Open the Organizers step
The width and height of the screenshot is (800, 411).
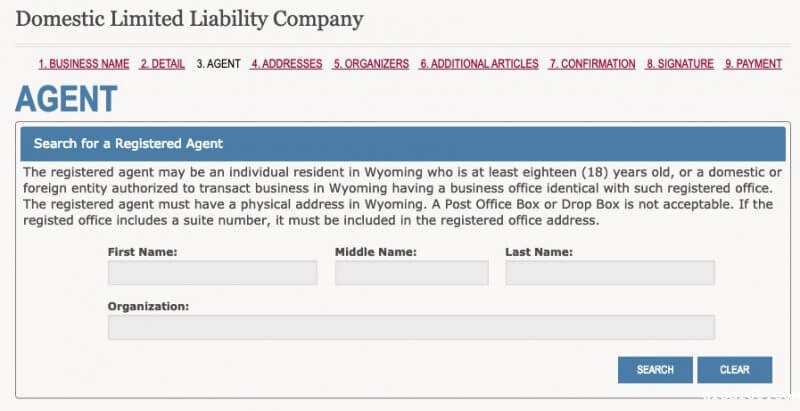click(371, 64)
